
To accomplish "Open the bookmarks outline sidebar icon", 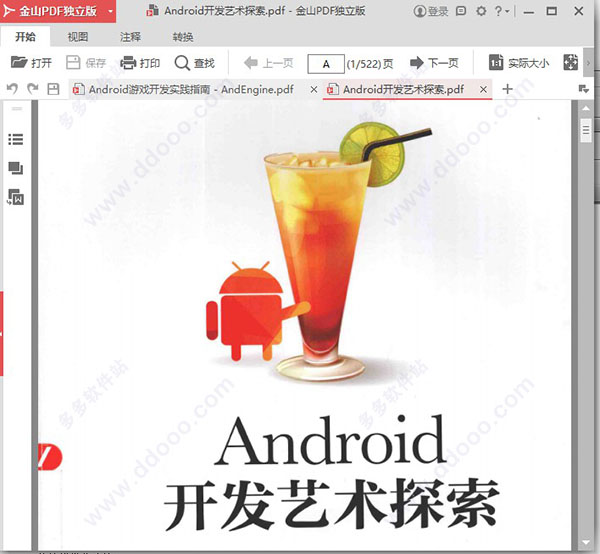I will pyautogui.click(x=16, y=139).
